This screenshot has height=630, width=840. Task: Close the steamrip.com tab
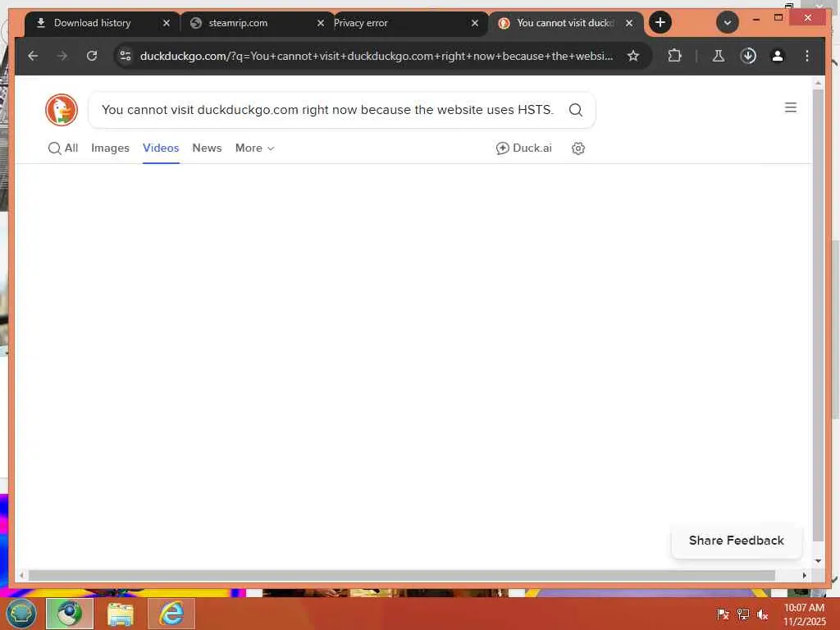pos(321,23)
